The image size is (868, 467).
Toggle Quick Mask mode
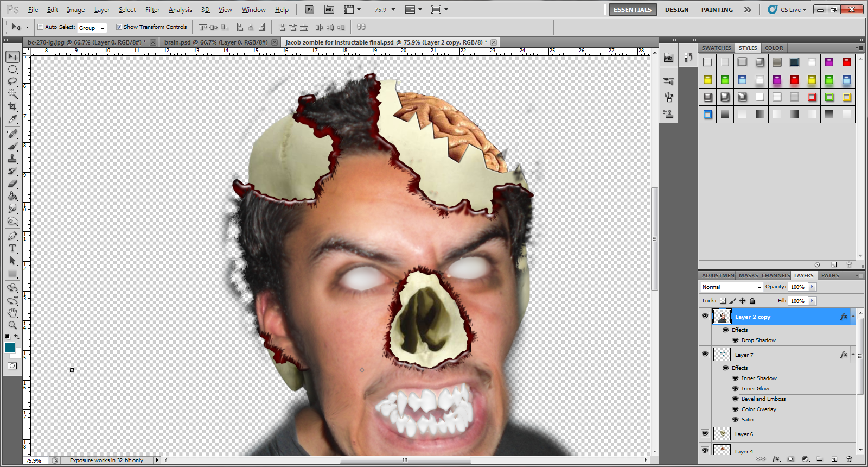click(12, 366)
